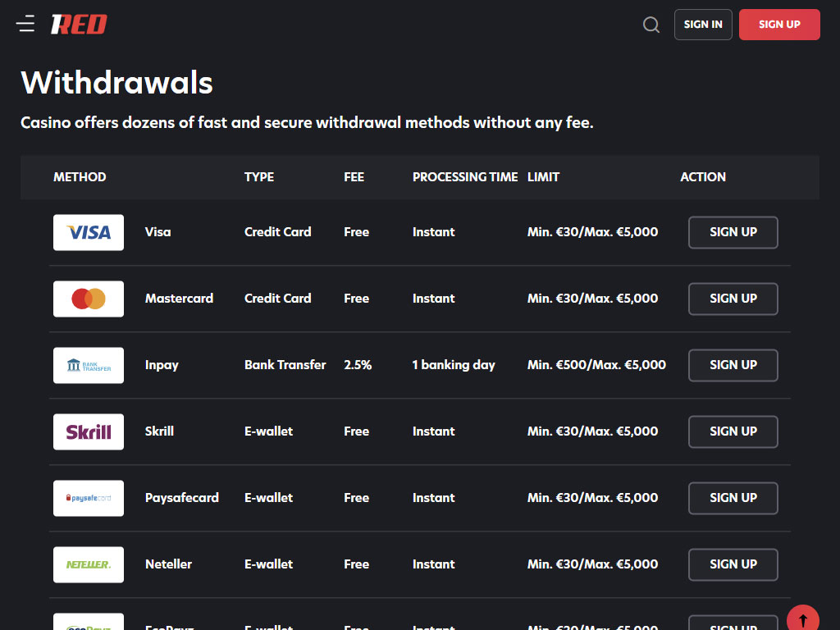Click the Visa card logo
The width and height of the screenshot is (840, 630).
pyautogui.click(x=89, y=232)
